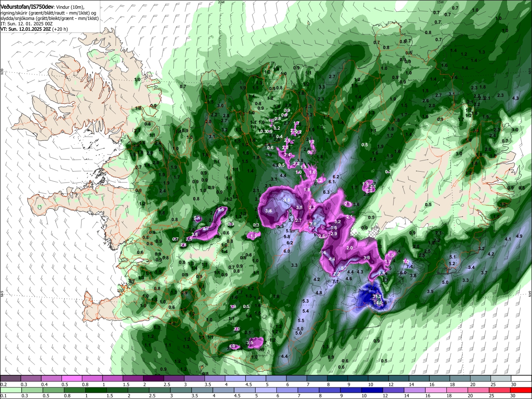Viewport: 532px width, 399px height.
Task: Select the lilac swatch labeled 14 in rain legend
Action: (x=414, y=390)
